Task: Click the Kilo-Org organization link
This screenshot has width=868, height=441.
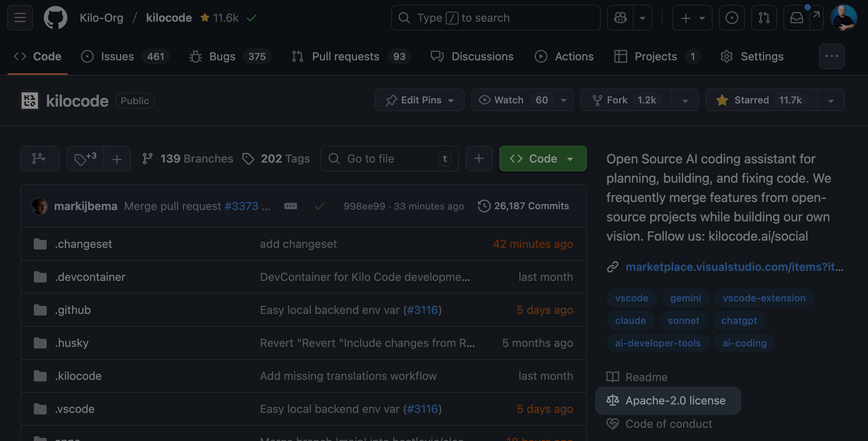Action: click(101, 18)
